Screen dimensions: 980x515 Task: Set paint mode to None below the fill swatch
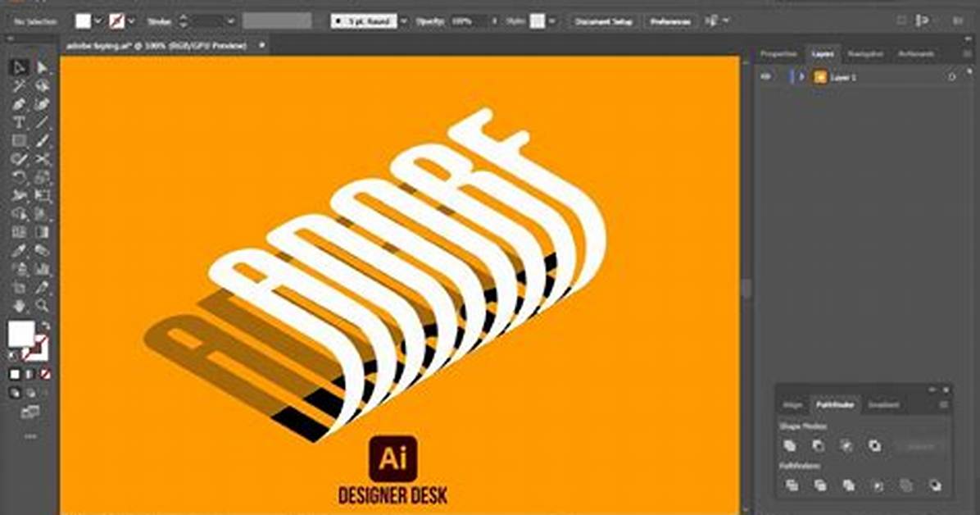(x=45, y=374)
